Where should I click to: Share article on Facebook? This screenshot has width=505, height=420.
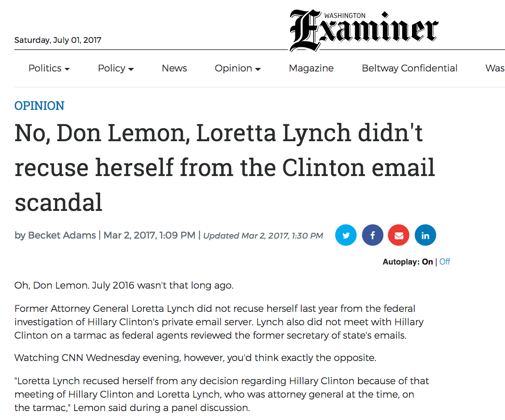pos(373,235)
